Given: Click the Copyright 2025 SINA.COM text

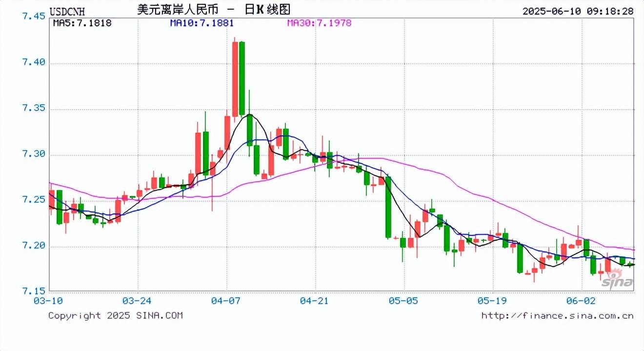Looking at the screenshot, I should tap(116, 315).
